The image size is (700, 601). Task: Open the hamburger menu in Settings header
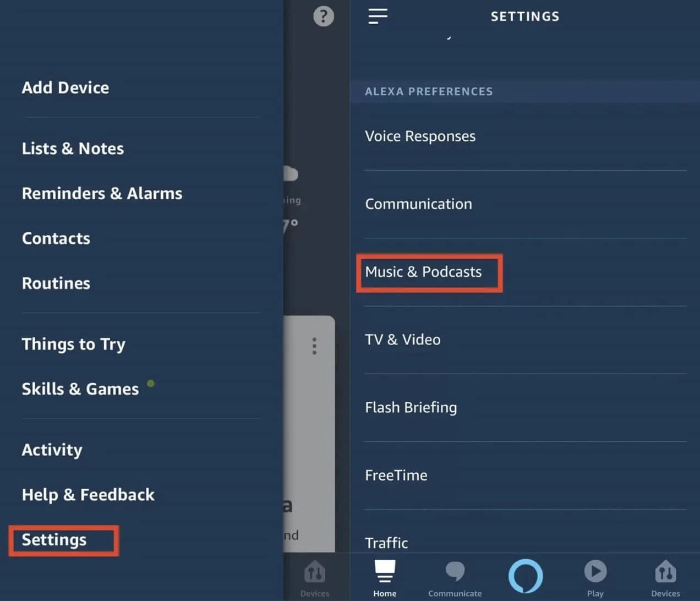[x=378, y=16]
